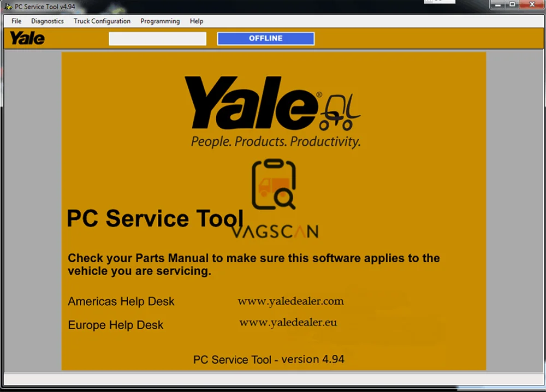
Task: Click the small Yale logo in toolbar
Action: [x=27, y=38]
